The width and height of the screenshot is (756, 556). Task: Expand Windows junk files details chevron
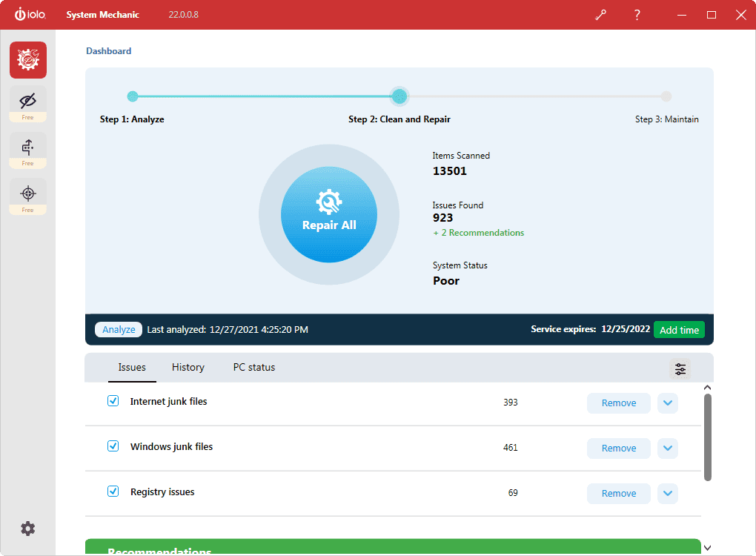(x=668, y=449)
